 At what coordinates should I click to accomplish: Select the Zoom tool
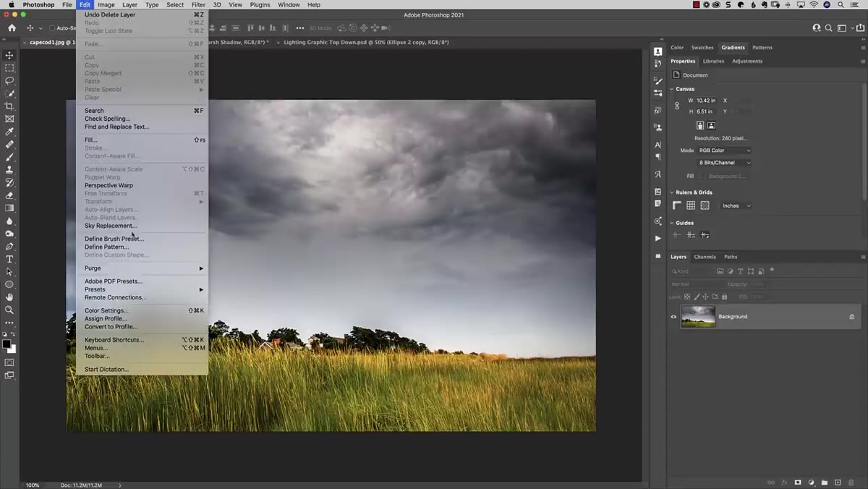[x=9, y=310]
